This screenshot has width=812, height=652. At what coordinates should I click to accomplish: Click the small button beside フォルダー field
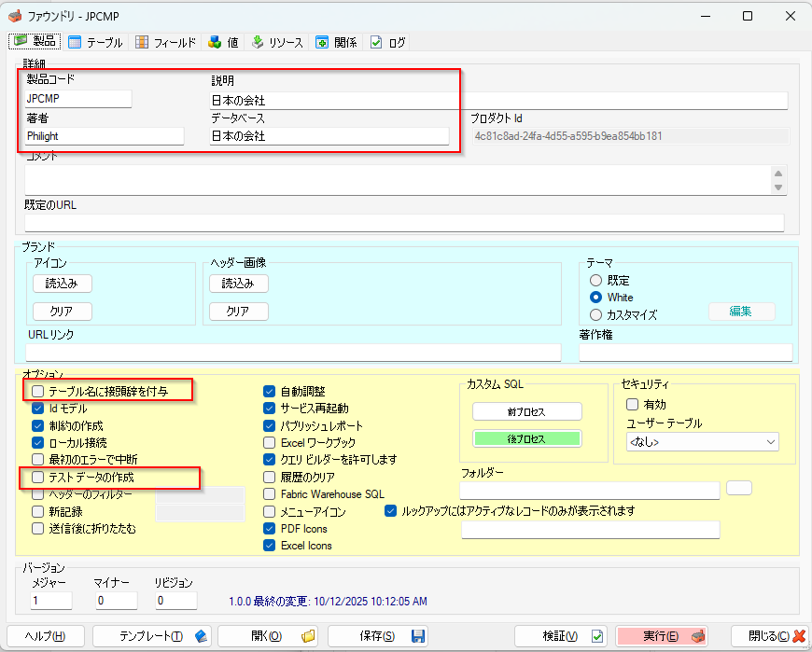pyautogui.click(x=739, y=488)
